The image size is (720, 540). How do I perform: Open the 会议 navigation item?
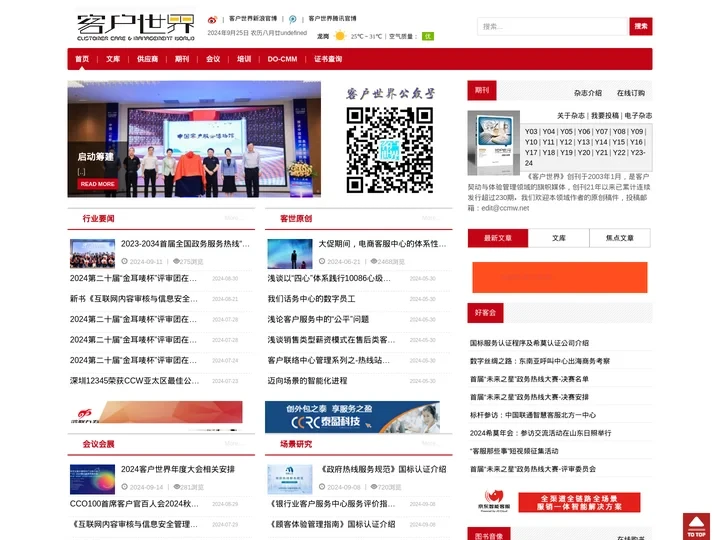pos(213,59)
